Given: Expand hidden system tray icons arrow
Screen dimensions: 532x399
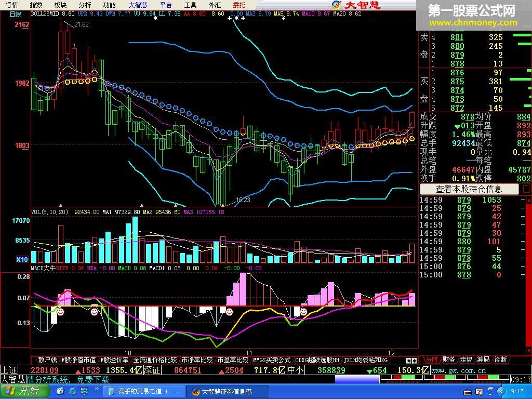Looking at the screenshot, I should point(502,392).
